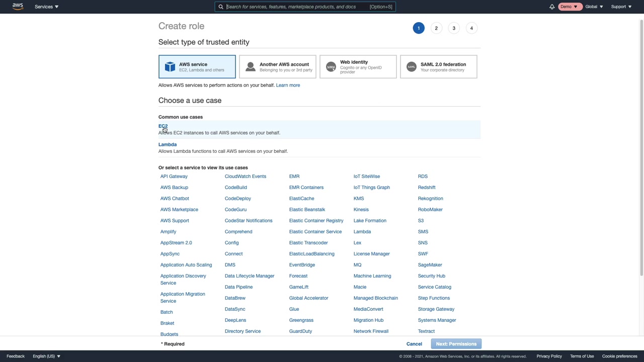The width and height of the screenshot is (644, 362).
Task: Click the SAML 2.0 federation icon
Action: coord(412,67)
